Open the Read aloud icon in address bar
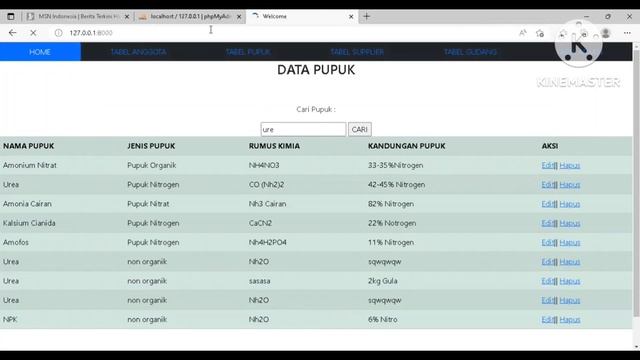 tap(522, 33)
